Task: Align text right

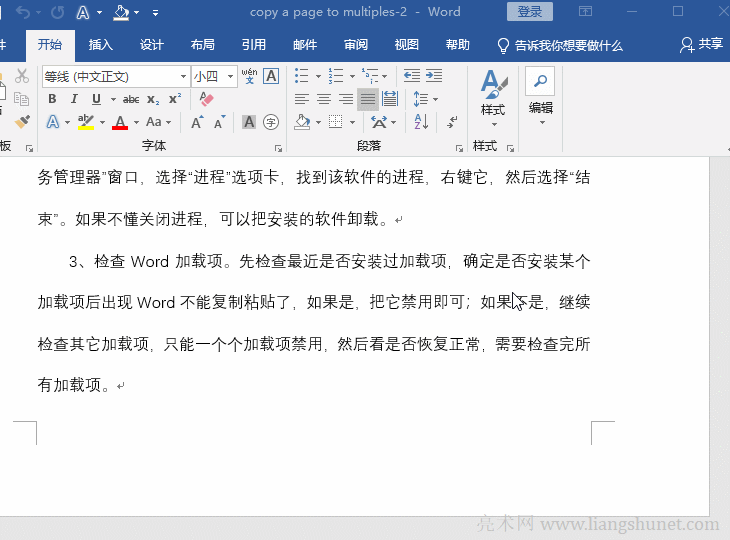Action: pos(345,99)
